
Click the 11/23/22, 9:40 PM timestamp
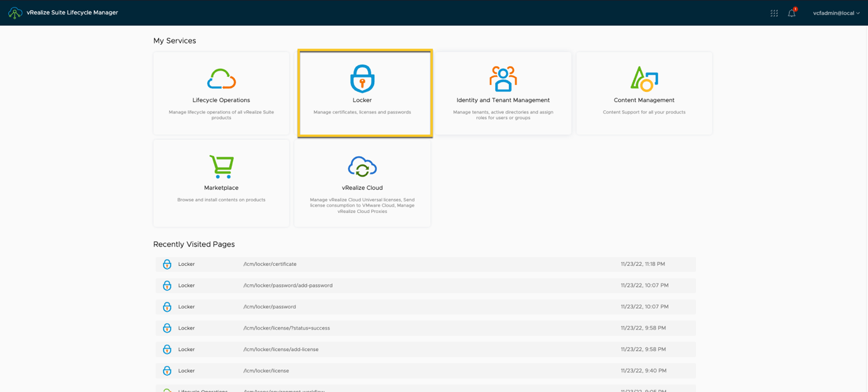(643, 371)
